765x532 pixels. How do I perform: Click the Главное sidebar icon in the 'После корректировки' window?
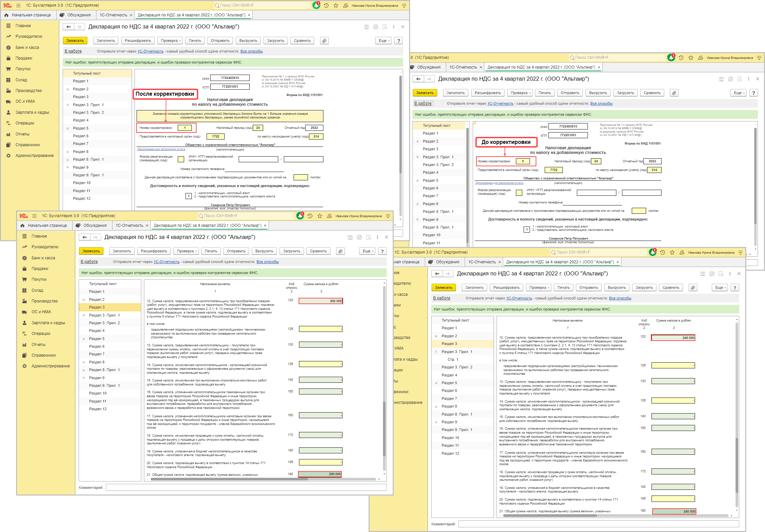(9, 26)
